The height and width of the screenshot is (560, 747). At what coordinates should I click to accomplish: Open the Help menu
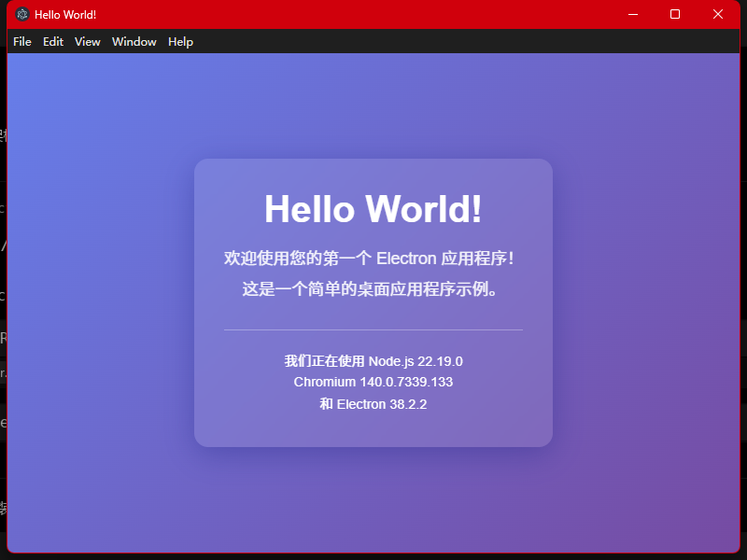click(x=180, y=42)
